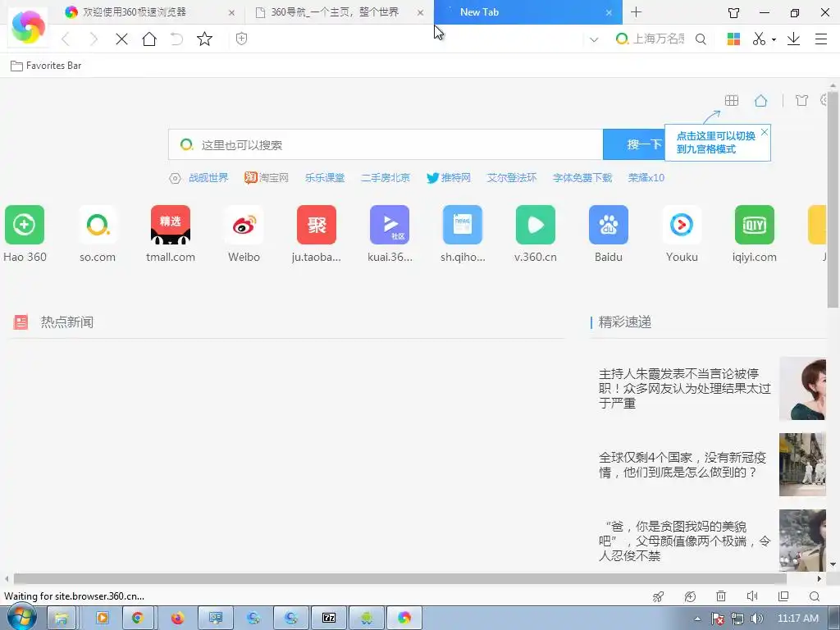The width and height of the screenshot is (840, 630).
Task: Click the hot links settings hexagon icon
Action: 175,178
